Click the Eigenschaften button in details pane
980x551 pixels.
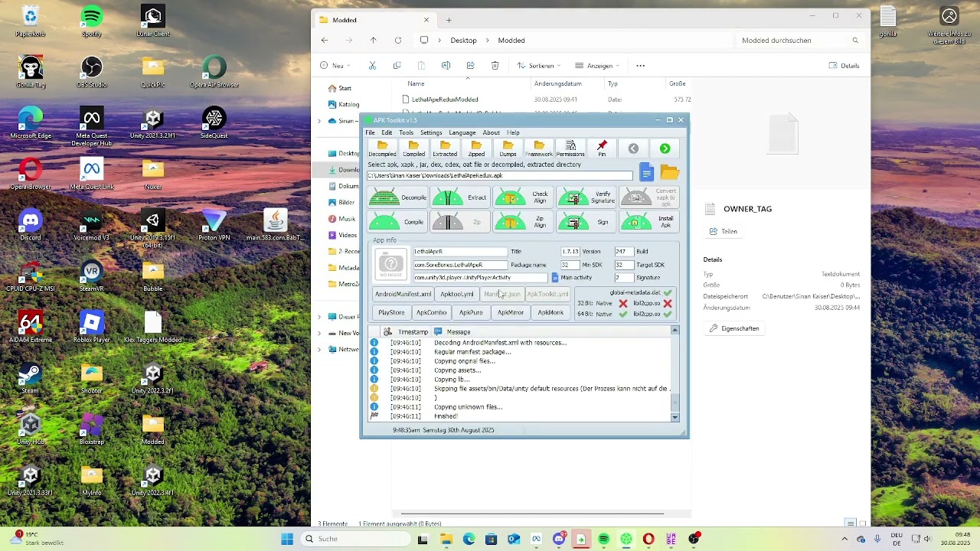734,328
